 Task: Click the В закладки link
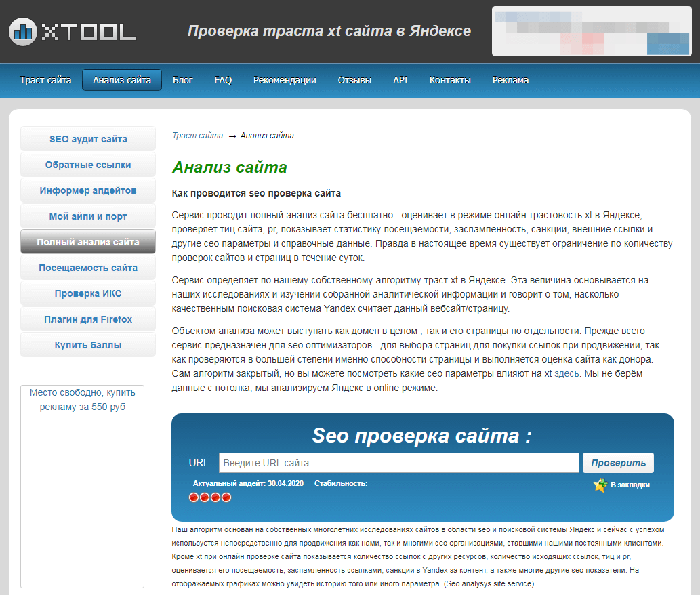(630, 485)
